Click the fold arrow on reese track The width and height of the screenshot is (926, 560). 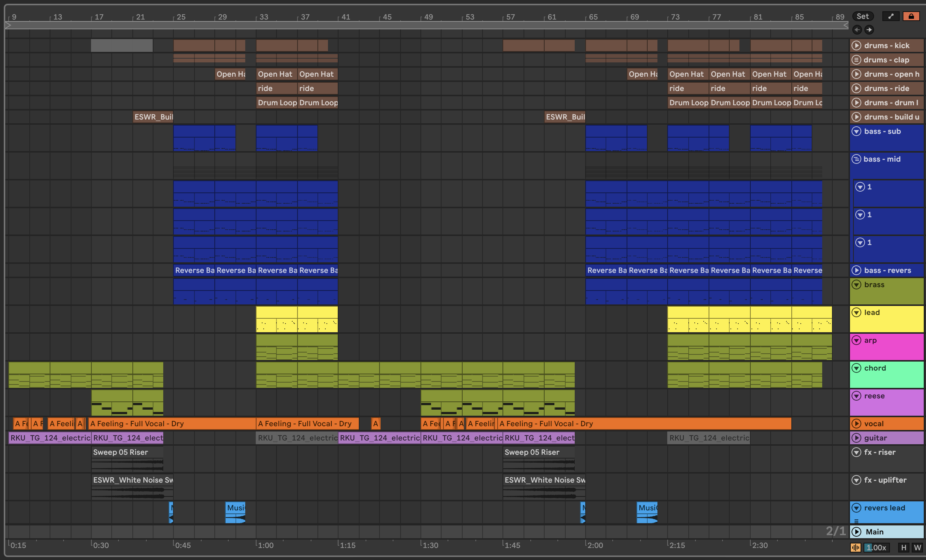[x=856, y=396]
